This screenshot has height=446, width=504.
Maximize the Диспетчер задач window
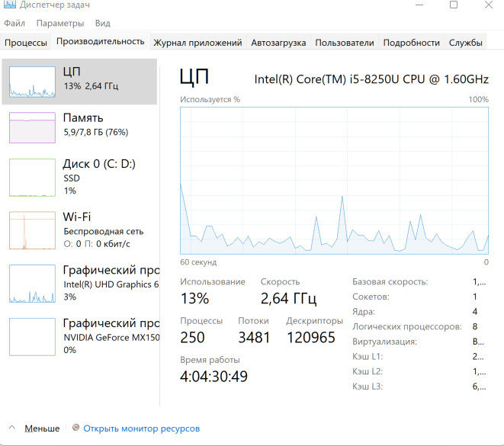454,5
